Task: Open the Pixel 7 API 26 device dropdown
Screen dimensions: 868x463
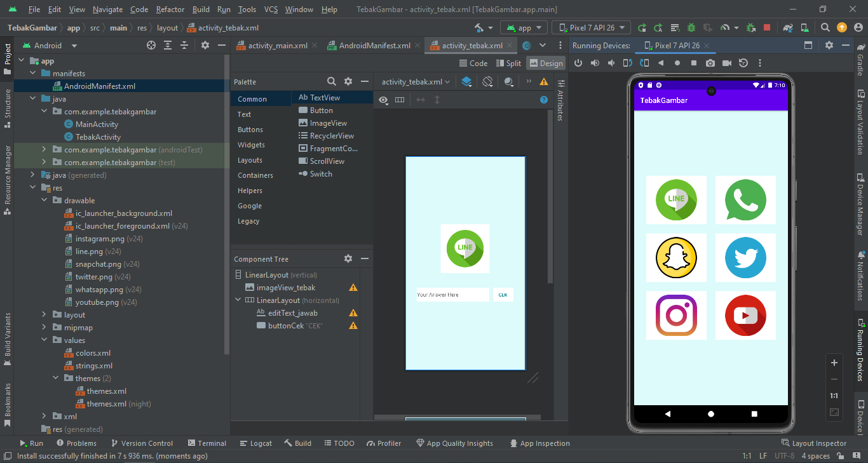Action: (x=591, y=28)
